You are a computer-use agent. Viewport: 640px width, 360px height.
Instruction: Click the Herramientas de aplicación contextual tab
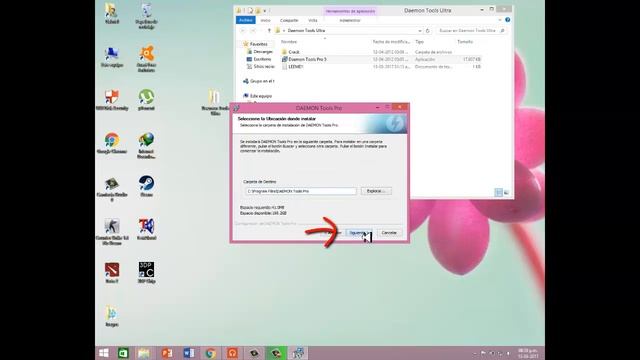(x=350, y=11)
